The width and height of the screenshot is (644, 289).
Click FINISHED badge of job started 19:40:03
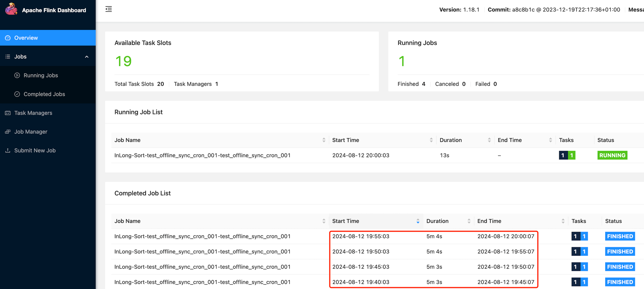click(x=620, y=282)
